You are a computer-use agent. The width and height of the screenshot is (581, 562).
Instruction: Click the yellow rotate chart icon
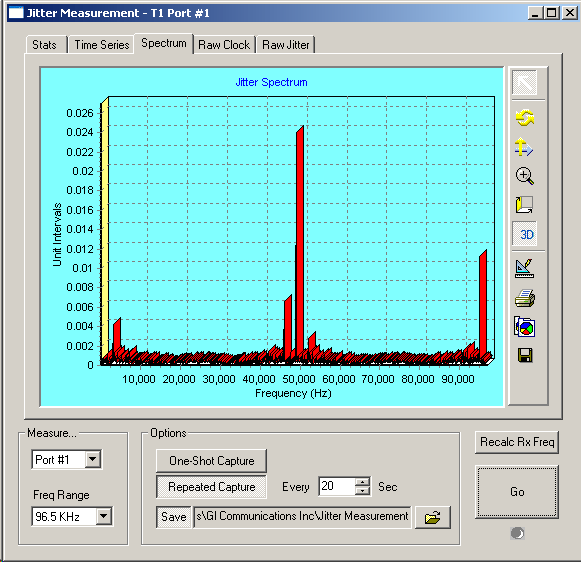[525, 118]
